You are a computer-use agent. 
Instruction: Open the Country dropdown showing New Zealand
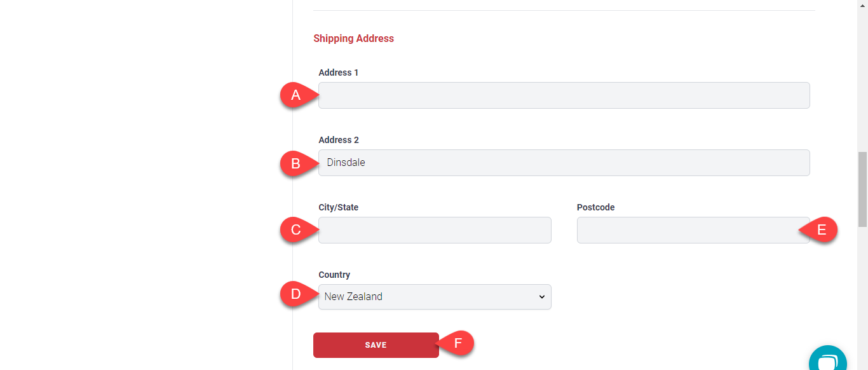click(x=435, y=297)
